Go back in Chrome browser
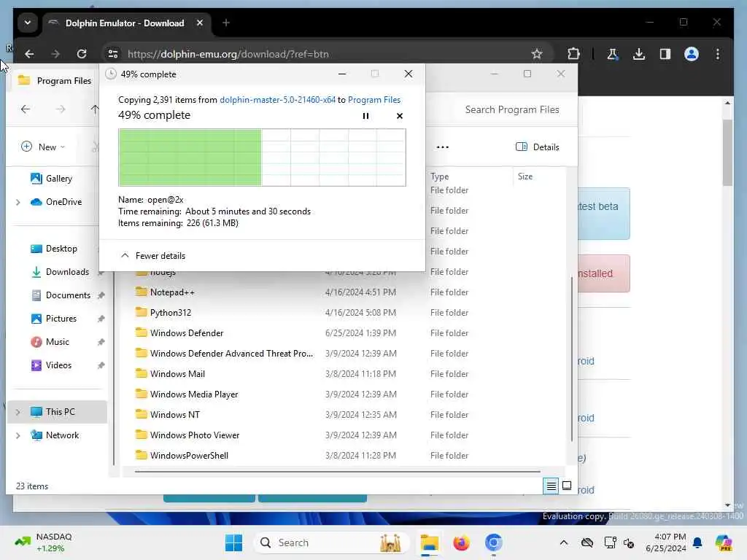Screen dimensions: 747x560 click(x=29, y=54)
